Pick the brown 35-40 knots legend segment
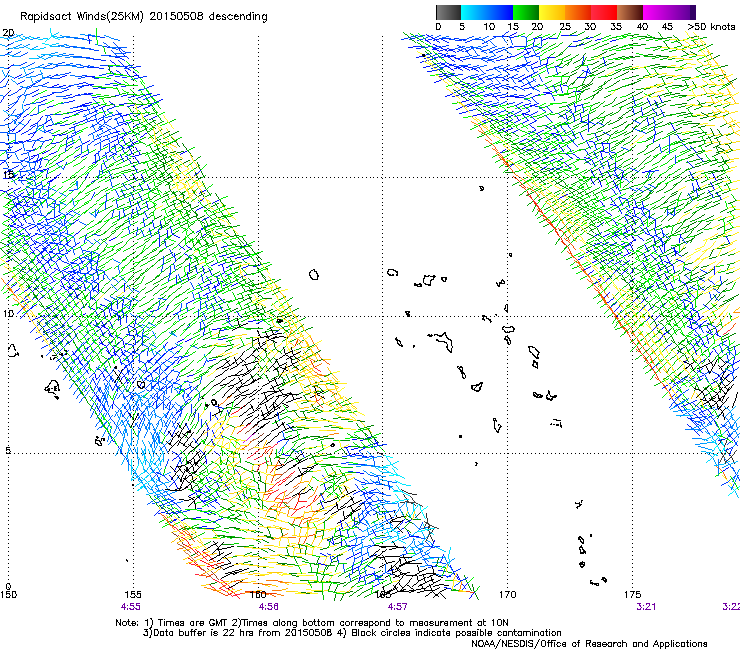The image size is (740, 650). 630,12
